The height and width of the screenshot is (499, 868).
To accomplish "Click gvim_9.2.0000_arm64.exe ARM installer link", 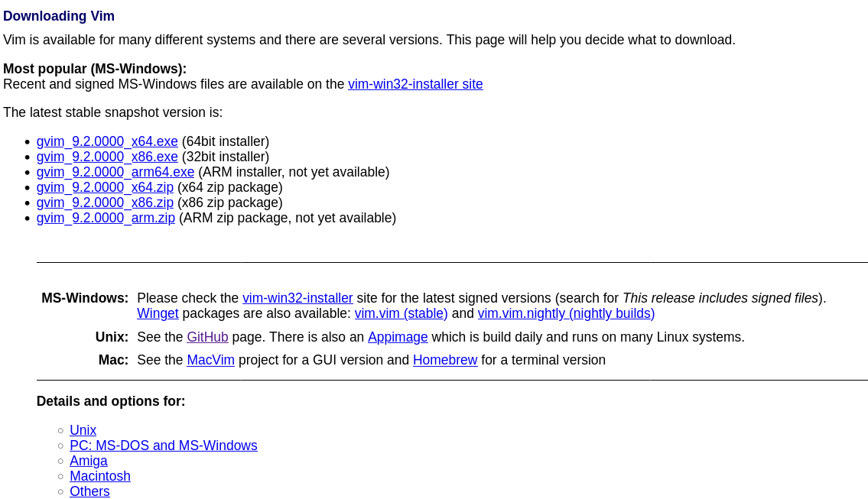I will coord(115,172).
